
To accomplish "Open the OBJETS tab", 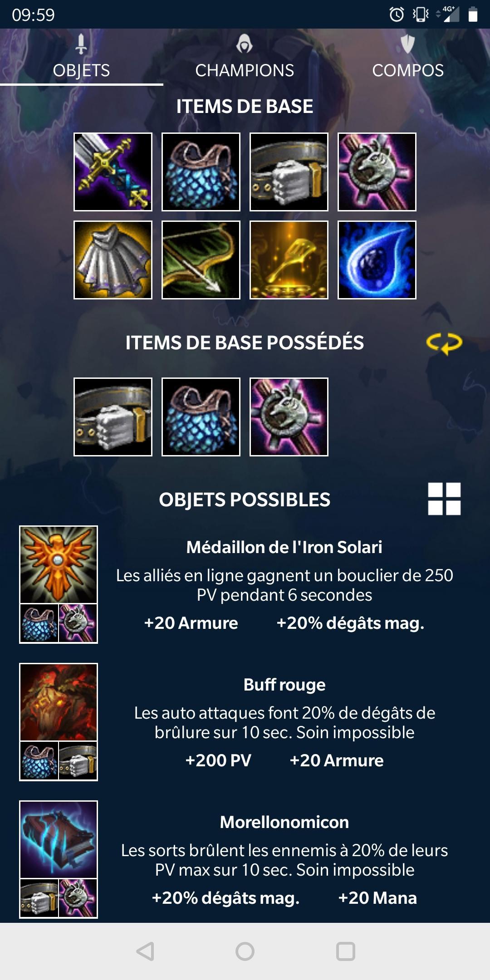I will (82, 57).
